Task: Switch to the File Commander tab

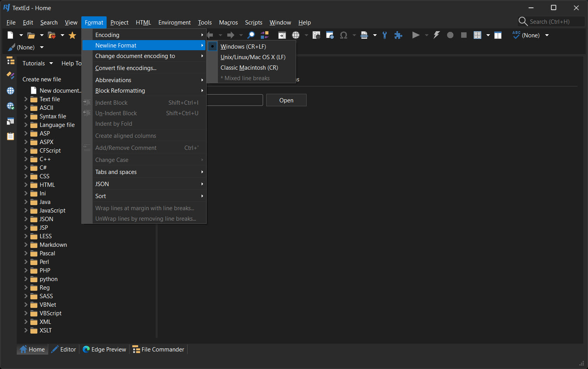Action: tap(158, 350)
